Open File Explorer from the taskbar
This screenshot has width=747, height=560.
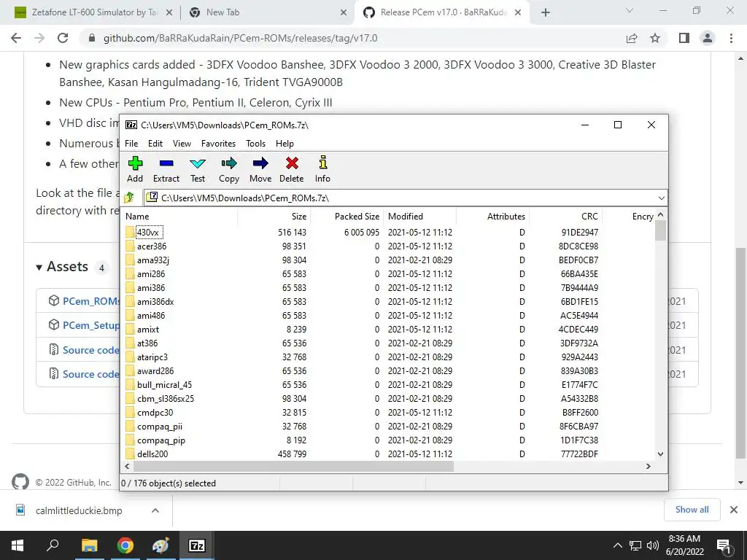pos(89,545)
